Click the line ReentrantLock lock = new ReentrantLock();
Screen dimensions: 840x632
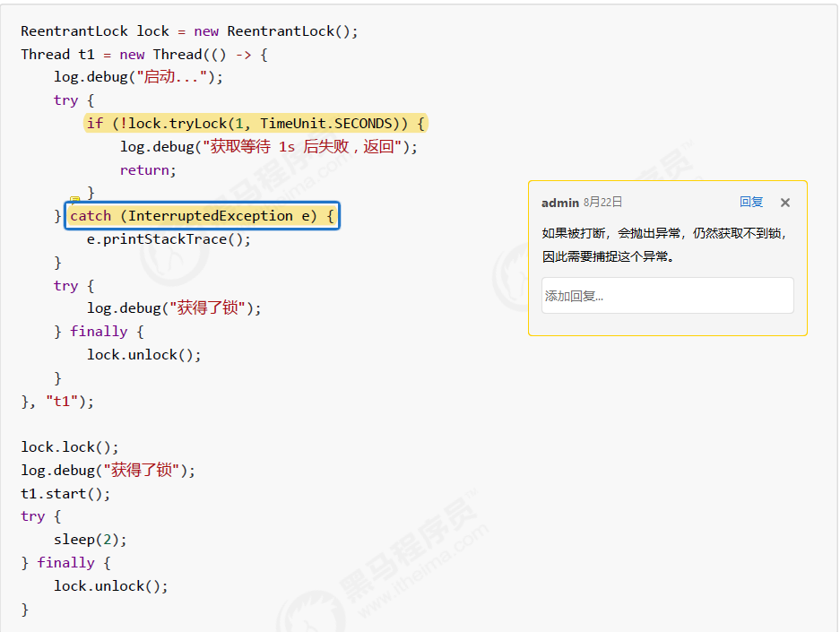189,31
